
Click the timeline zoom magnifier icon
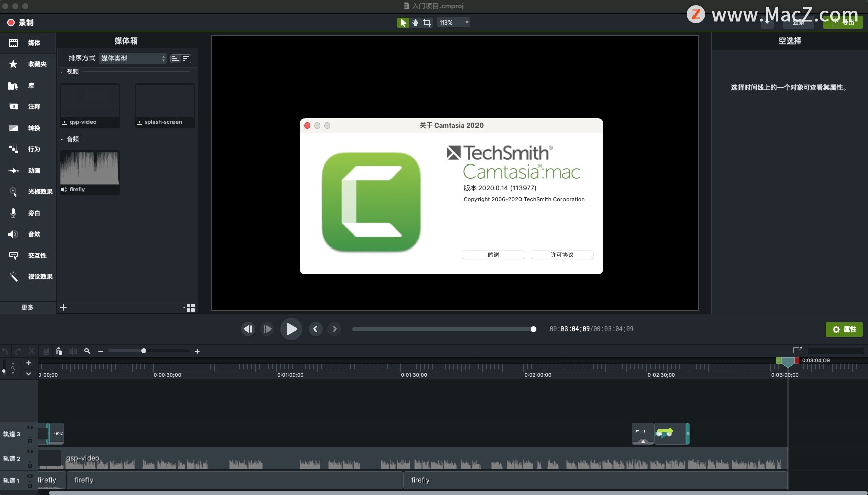tap(87, 351)
